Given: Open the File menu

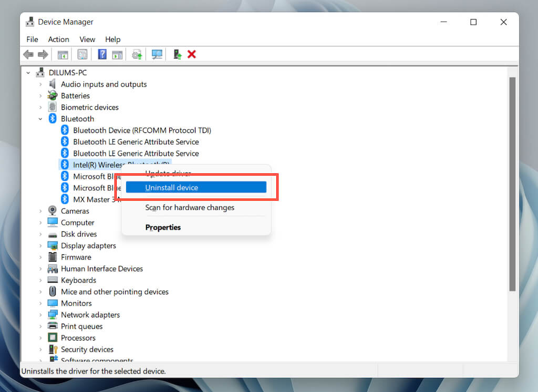Looking at the screenshot, I should (32, 39).
